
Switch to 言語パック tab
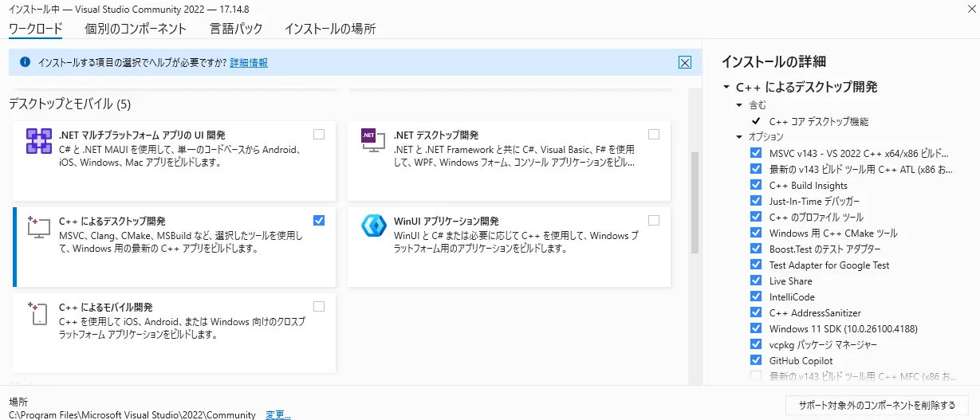click(236, 29)
